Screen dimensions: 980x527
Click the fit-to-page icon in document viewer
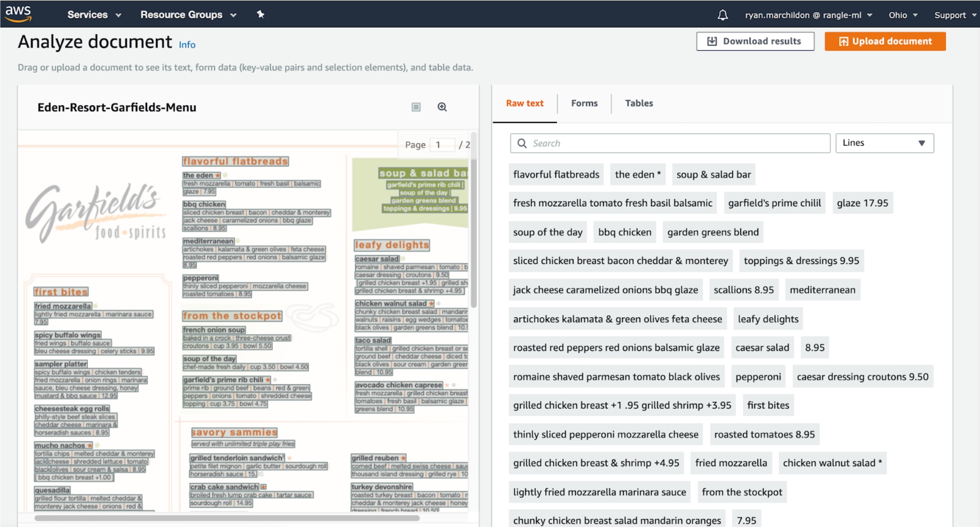coord(416,107)
